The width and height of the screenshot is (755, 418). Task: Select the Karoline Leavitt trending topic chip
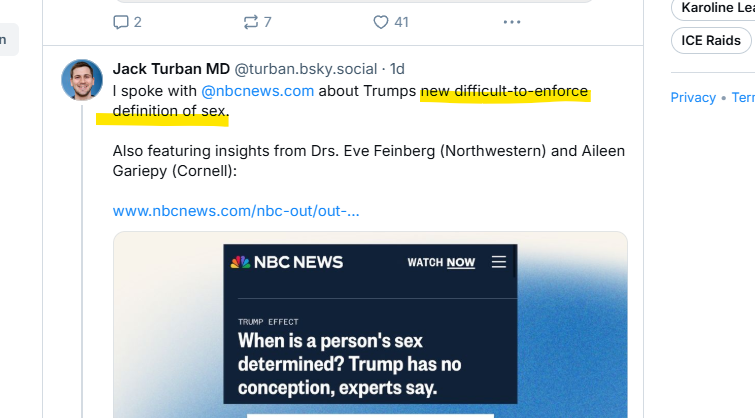[x=713, y=8]
